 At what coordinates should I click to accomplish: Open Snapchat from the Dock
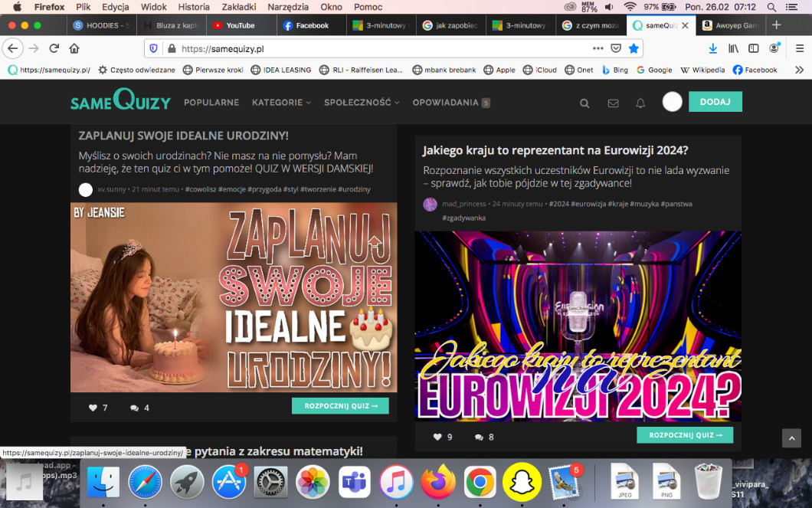pyautogui.click(x=522, y=482)
